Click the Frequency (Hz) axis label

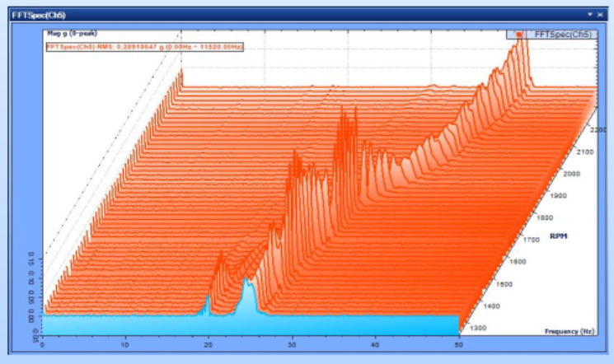coord(568,331)
